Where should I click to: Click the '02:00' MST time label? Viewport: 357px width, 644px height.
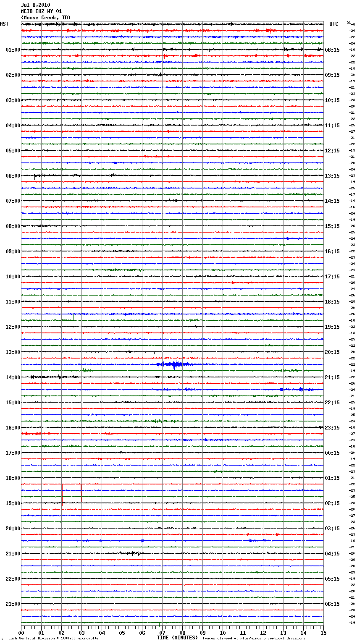point(13,75)
